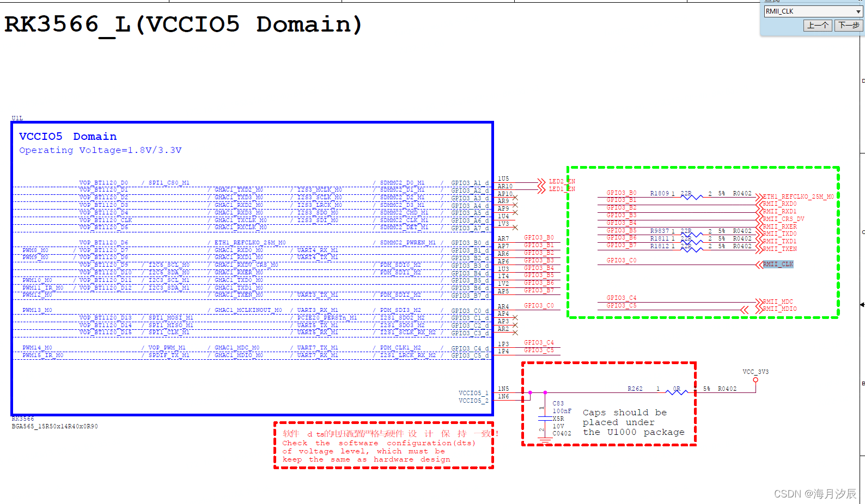Click the BGA565_15R50x14R40x0R90 footprint text
This screenshot has width=865, height=504.
pos(55,426)
